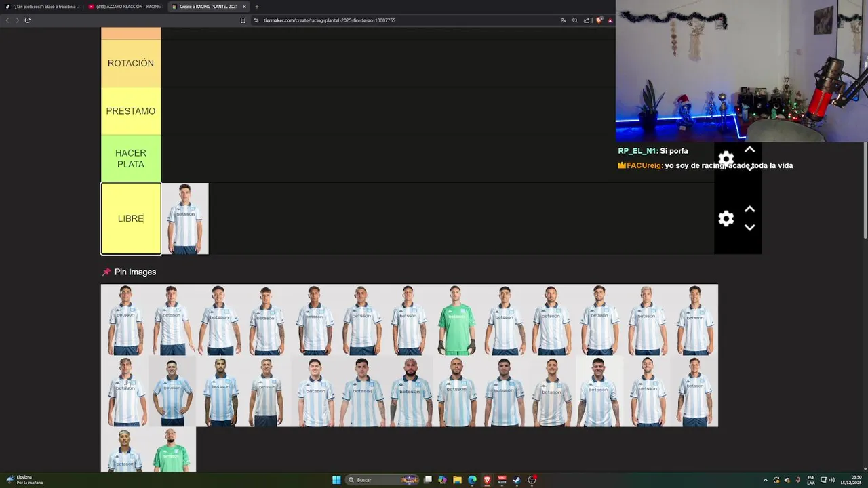Open Windows Start menu
Viewport: 868px width, 488px height.
(x=336, y=480)
